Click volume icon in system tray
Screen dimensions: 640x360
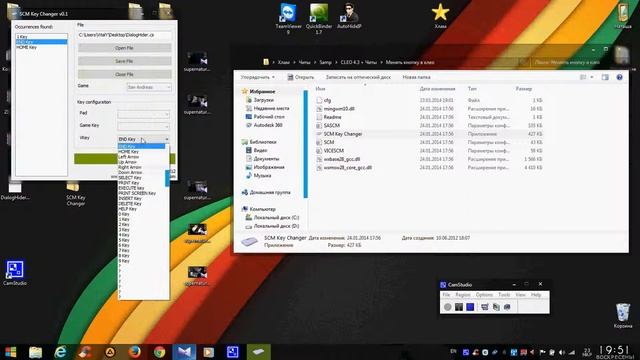562,352
